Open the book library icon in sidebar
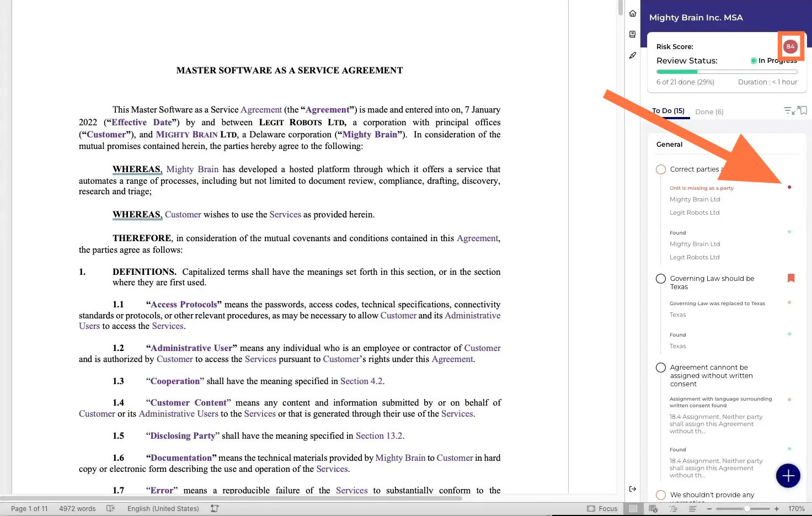The width and height of the screenshot is (812, 516). tap(632, 34)
